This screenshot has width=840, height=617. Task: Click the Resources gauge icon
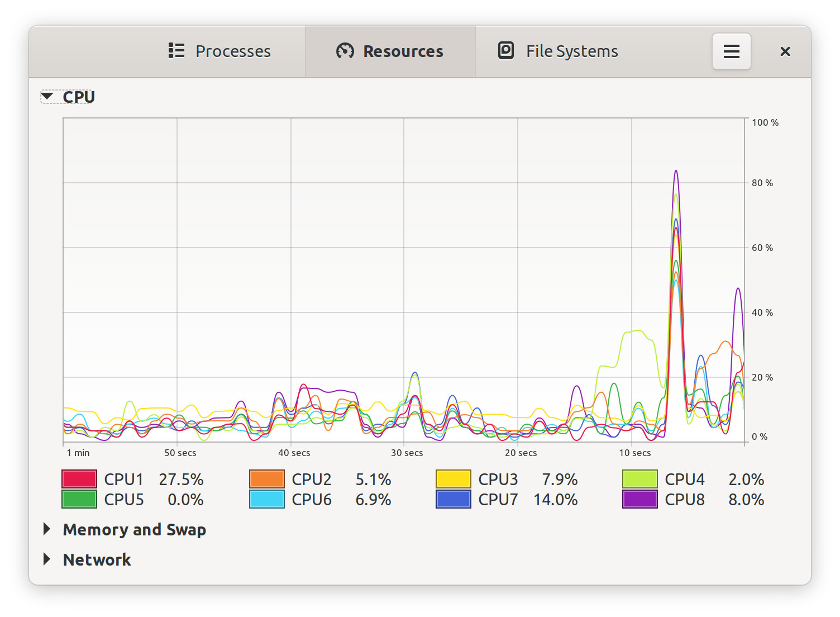345,51
